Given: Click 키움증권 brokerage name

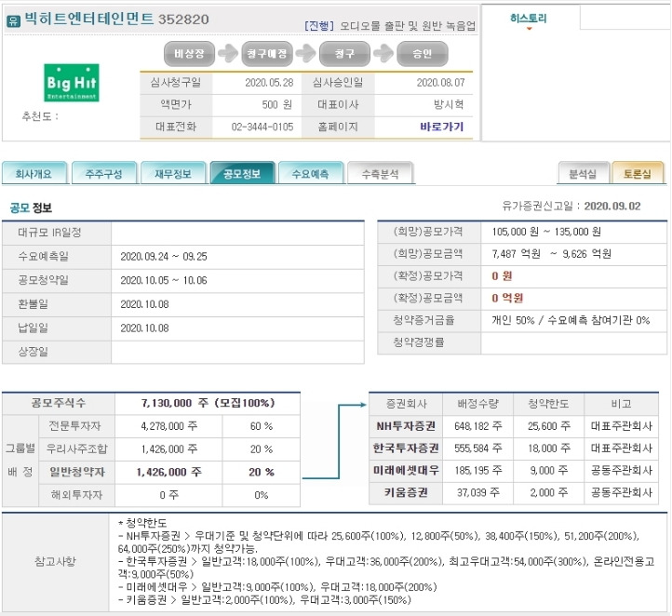Looking at the screenshot, I should [406, 492].
